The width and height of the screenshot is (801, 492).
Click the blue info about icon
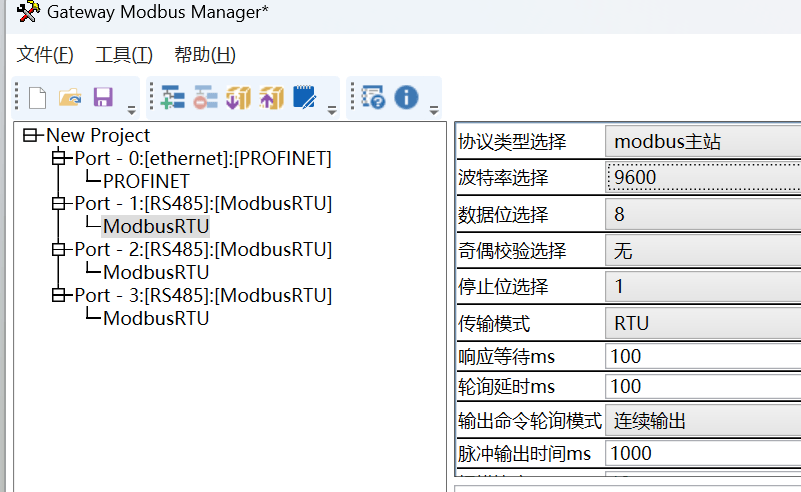[406, 97]
